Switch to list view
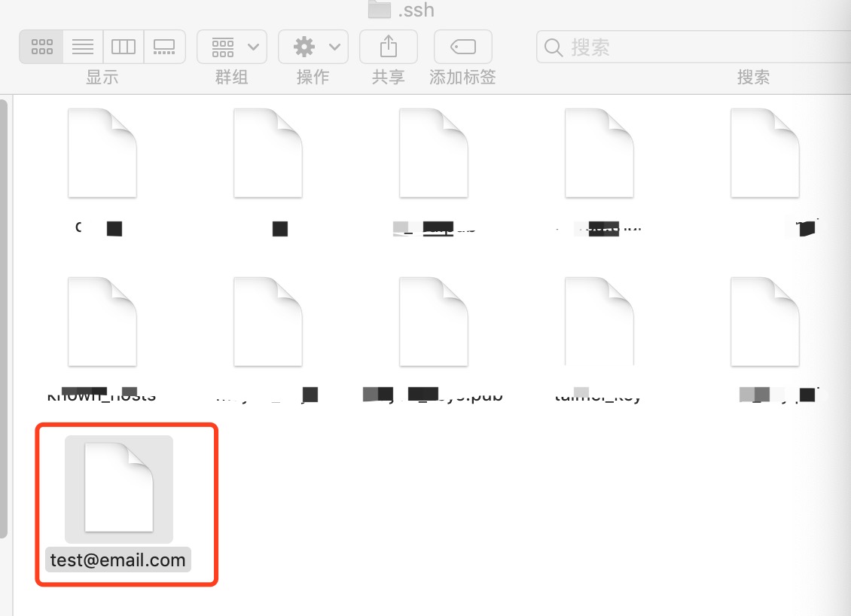The height and width of the screenshot is (616, 851). point(82,47)
